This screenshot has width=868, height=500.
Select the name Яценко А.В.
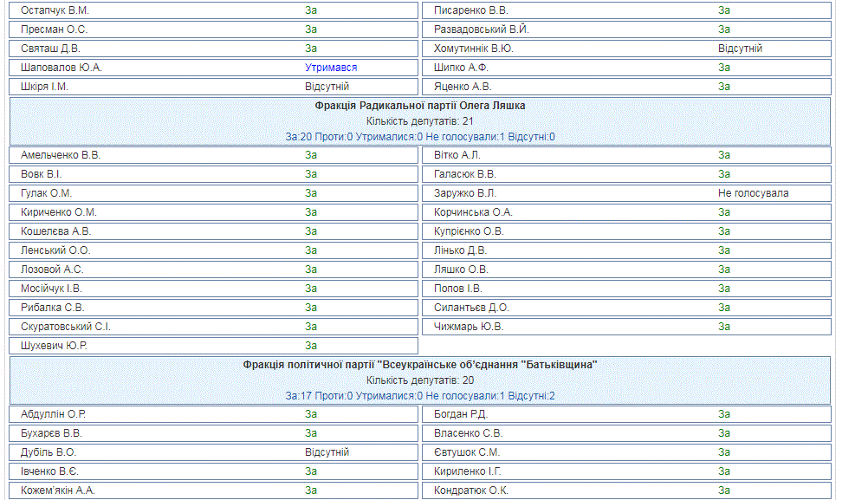tap(463, 87)
